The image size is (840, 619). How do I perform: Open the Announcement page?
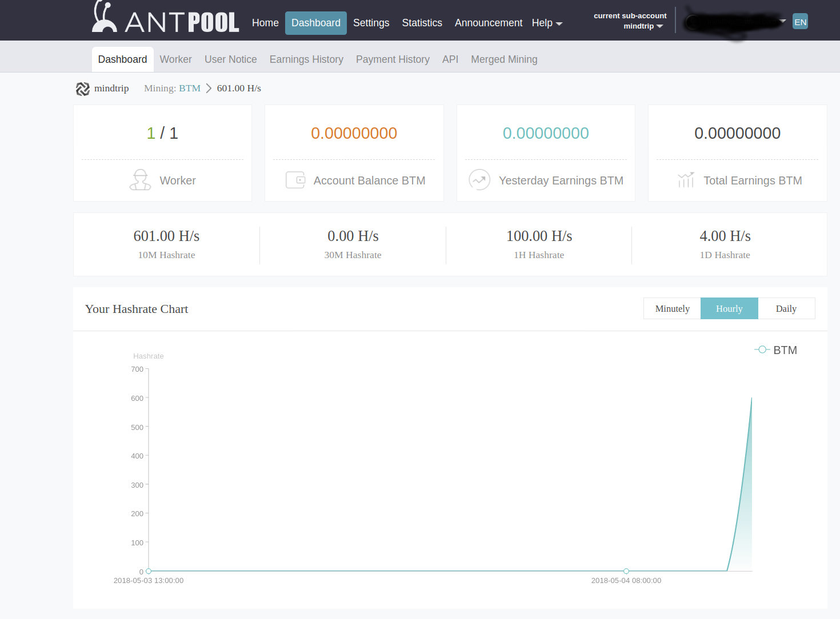(x=489, y=23)
